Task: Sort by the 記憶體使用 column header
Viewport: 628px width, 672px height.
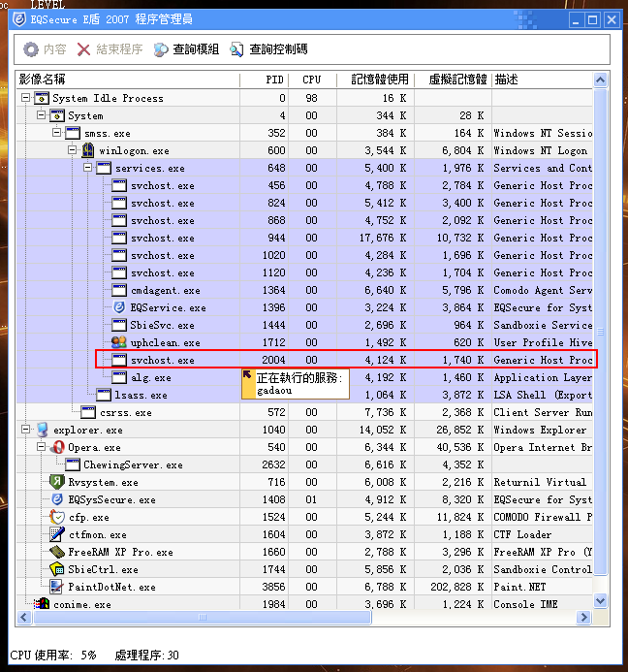Action: 375,80
